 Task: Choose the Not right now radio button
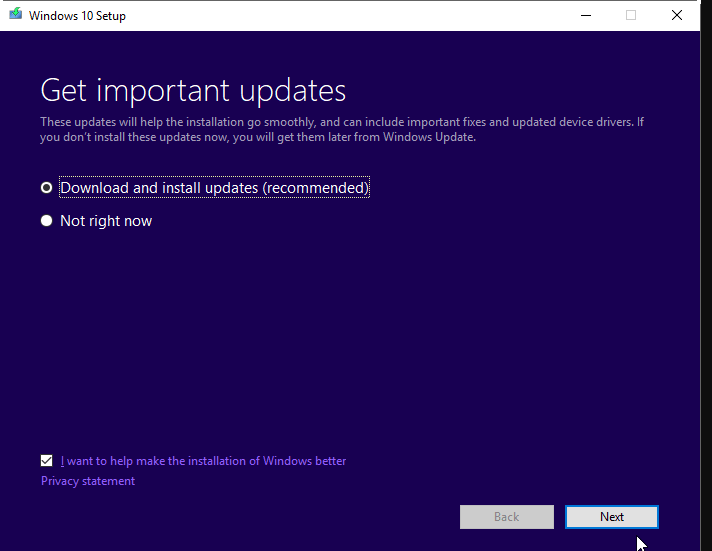click(46, 221)
